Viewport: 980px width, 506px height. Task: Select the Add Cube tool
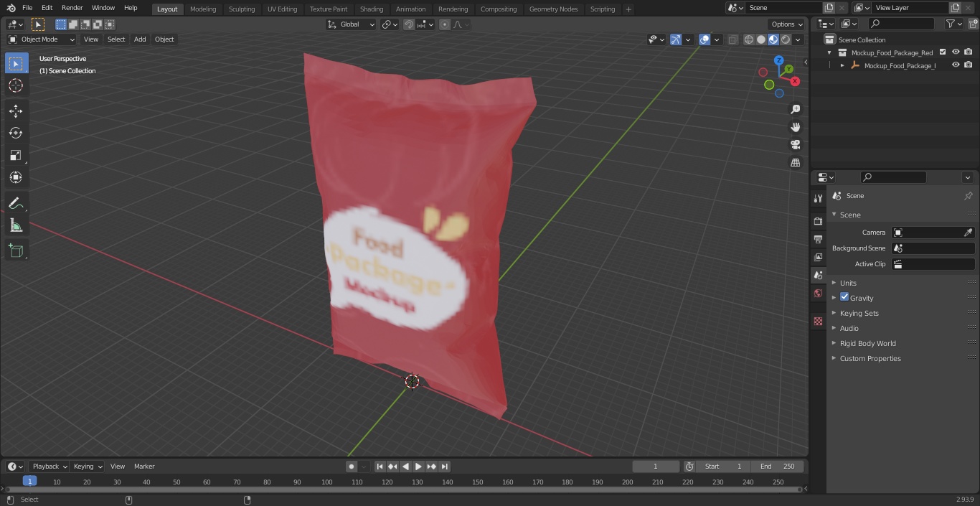click(x=16, y=251)
